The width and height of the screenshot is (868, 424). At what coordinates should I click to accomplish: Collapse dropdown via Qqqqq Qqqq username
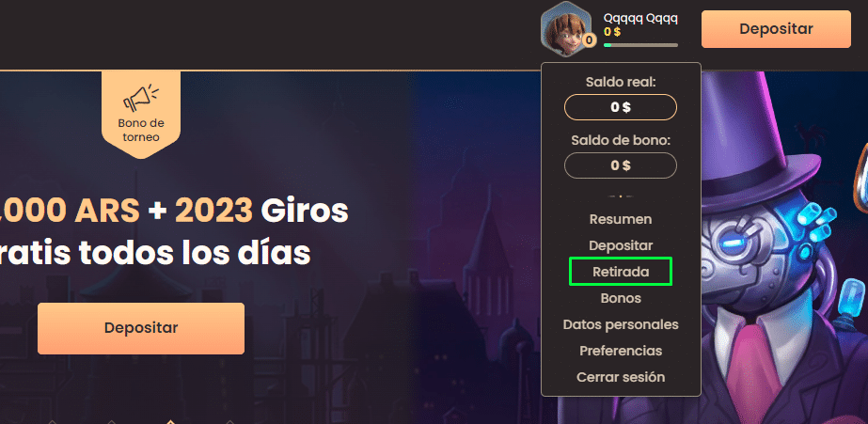640,18
